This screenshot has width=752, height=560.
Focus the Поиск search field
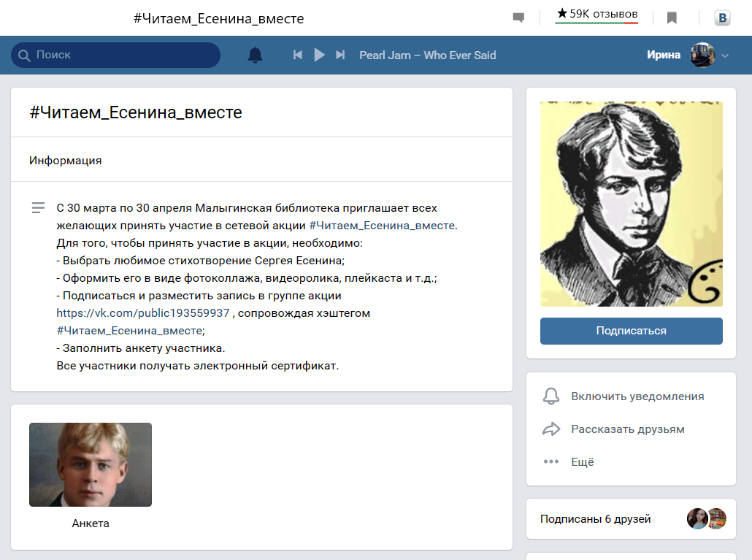click(115, 55)
